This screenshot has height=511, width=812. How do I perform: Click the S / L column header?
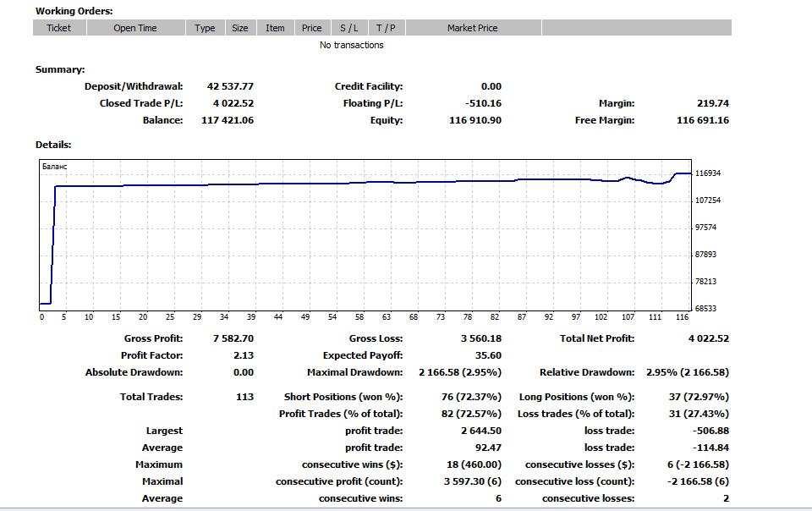point(348,28)
